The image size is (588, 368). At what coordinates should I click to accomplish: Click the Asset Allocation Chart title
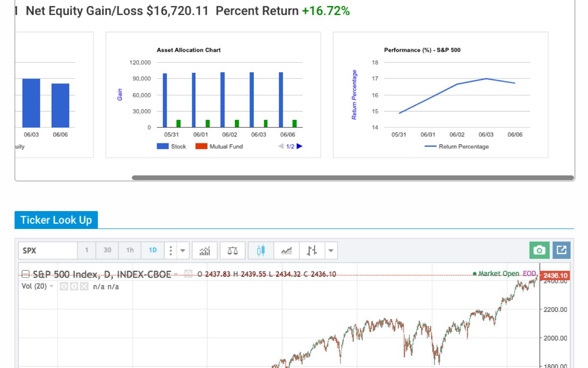[x=189, y=50]
